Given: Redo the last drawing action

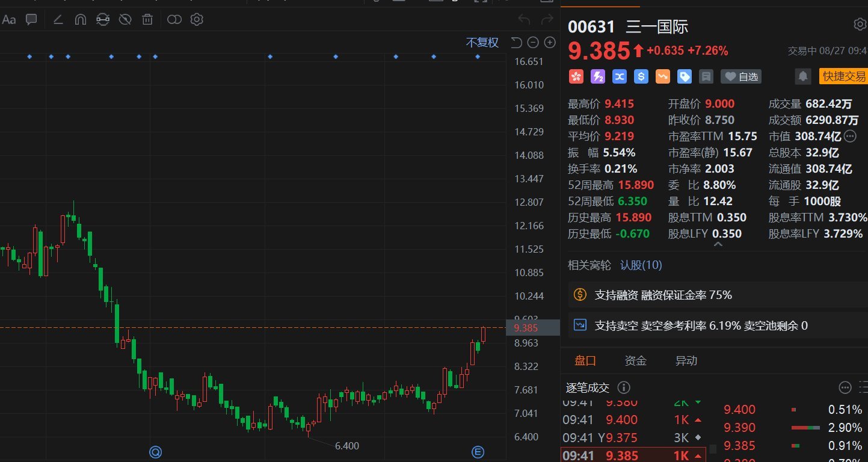Looking at the screenshot, I should pyautogui.click(x=547, y=20).
